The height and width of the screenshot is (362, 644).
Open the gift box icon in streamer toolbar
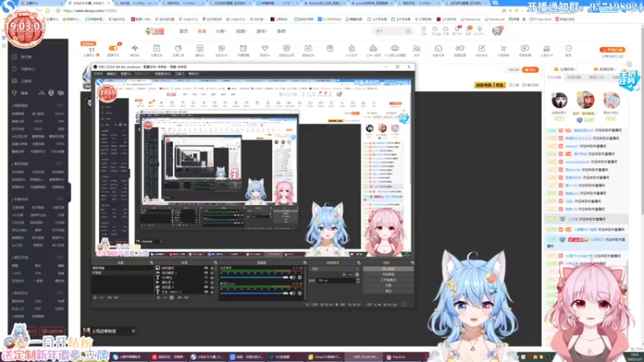330,48
